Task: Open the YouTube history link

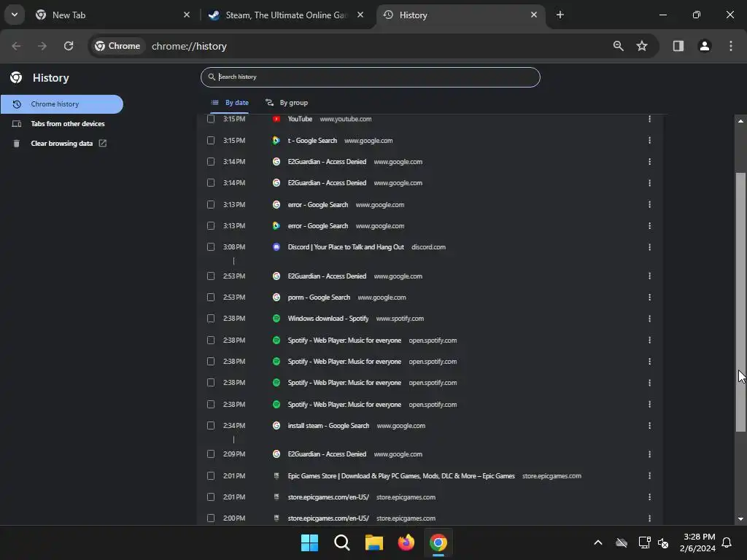Action: 300,119
